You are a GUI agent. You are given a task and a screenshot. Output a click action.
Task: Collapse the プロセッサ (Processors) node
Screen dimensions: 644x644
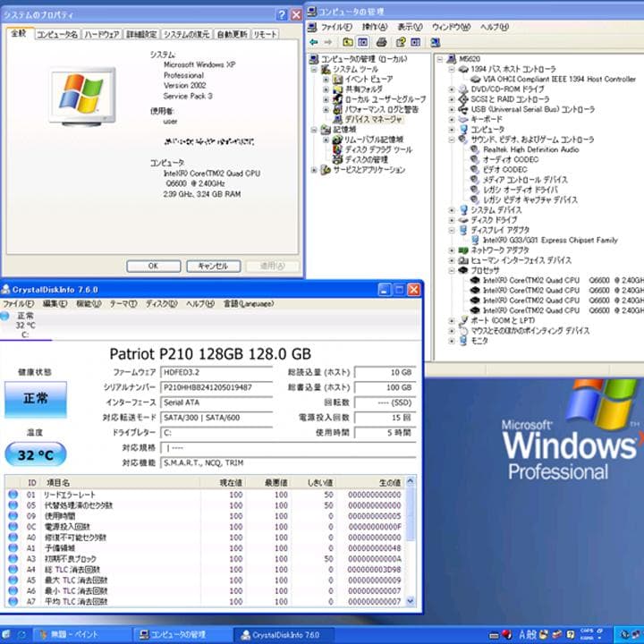(452, 270)
